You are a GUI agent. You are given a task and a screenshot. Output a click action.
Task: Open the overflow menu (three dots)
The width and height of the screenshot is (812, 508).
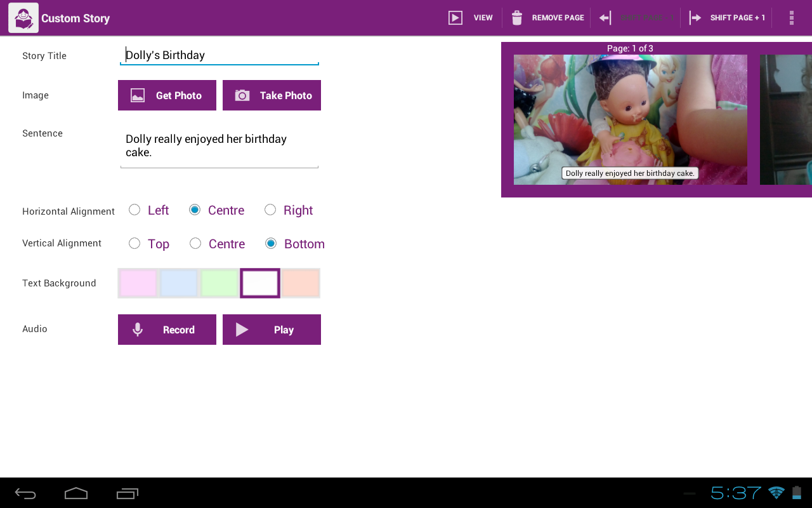791,18
